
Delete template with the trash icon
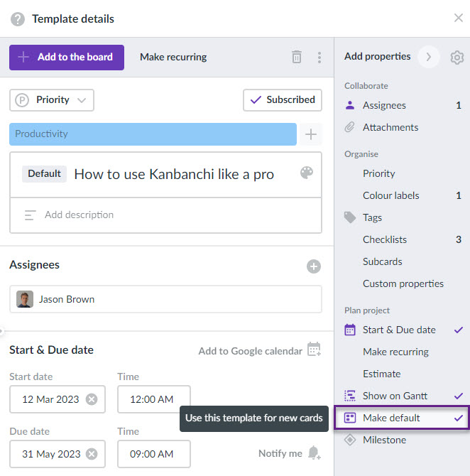click(297, 57)
